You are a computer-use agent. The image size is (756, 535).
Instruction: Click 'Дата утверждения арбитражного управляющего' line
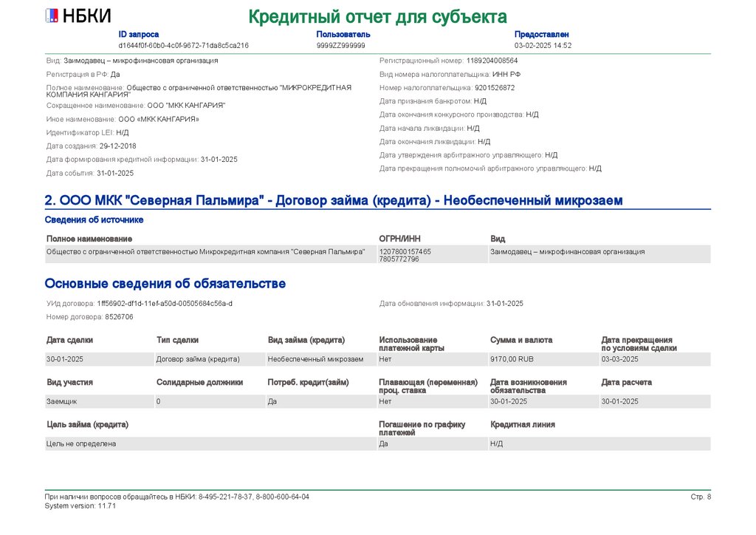469,155
